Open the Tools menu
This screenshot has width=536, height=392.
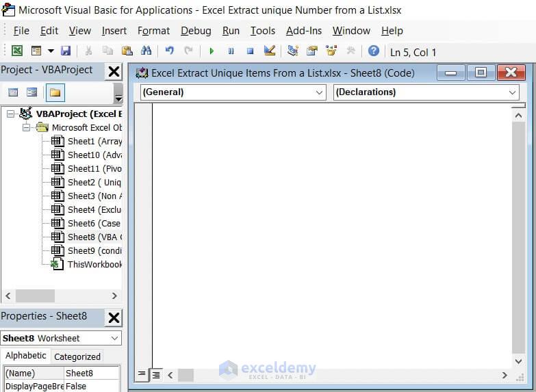pyautogui.click(x=263, y=31)
